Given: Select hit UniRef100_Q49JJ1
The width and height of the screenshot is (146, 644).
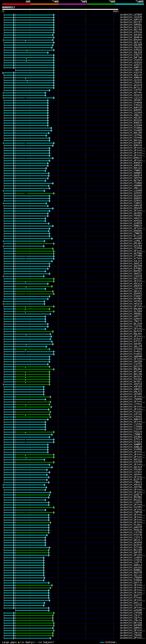Looking at the screenshot, I should [131, 603].
